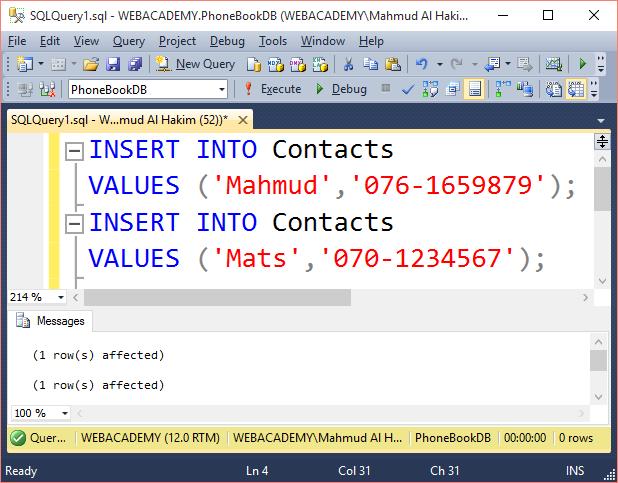This screenshot has width=618, height=483.
Task: Open the File menu
Action: 17,41
